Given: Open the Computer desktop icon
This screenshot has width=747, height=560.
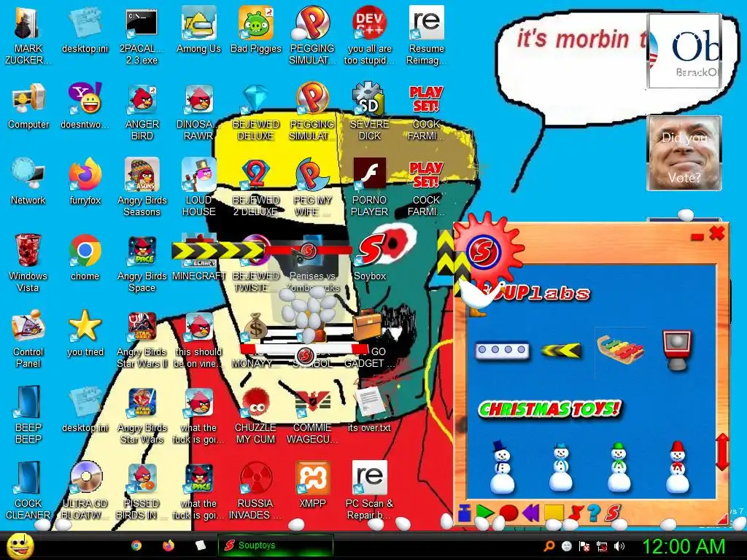Looking at the screenshot, I should [x=28, y=106].
